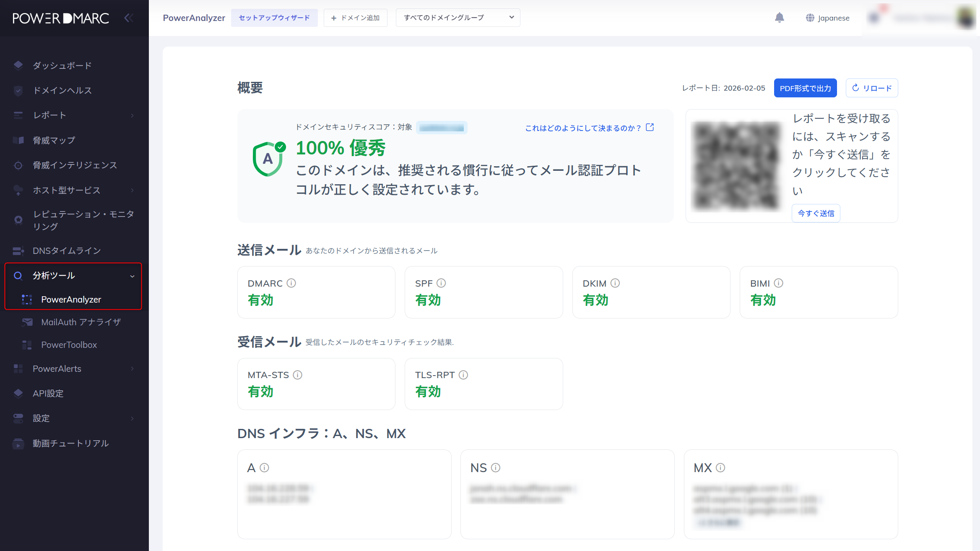Click the DKIM info icon
Viewport: 980px width, 551px height.
coord(615,283)
